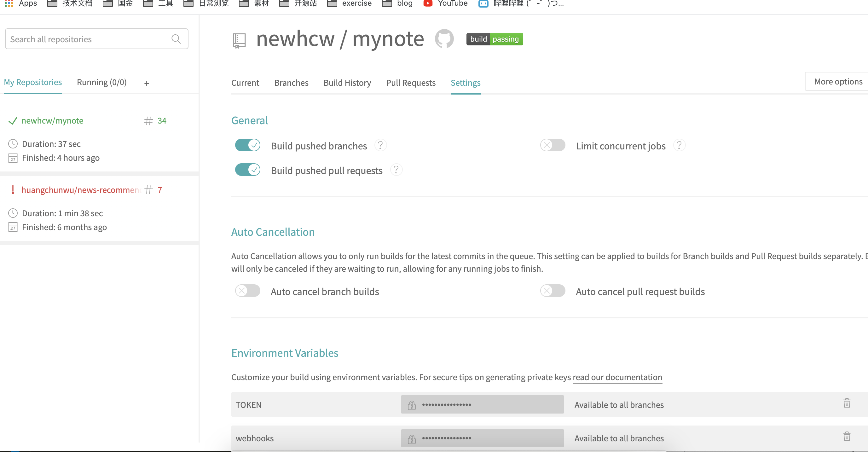The height and width of the screenshot is (452, 868).
Task: Click the newhcw / mynote page title
Action: [x=340, y=39]
